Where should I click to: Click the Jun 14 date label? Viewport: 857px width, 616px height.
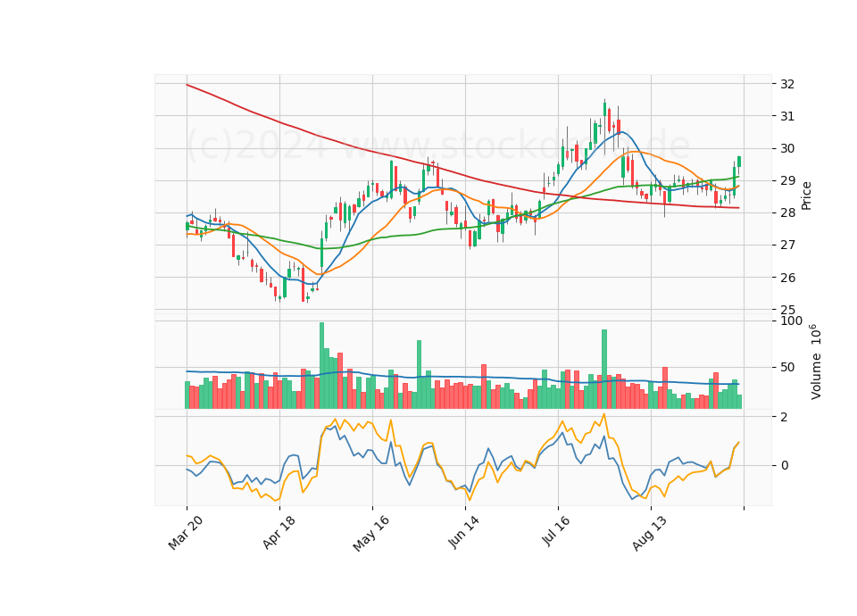point(463,532)
